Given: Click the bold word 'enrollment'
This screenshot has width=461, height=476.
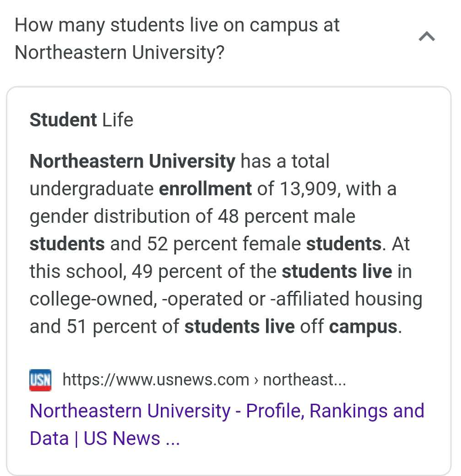Looking at the screenshot, I should [205, 189].
